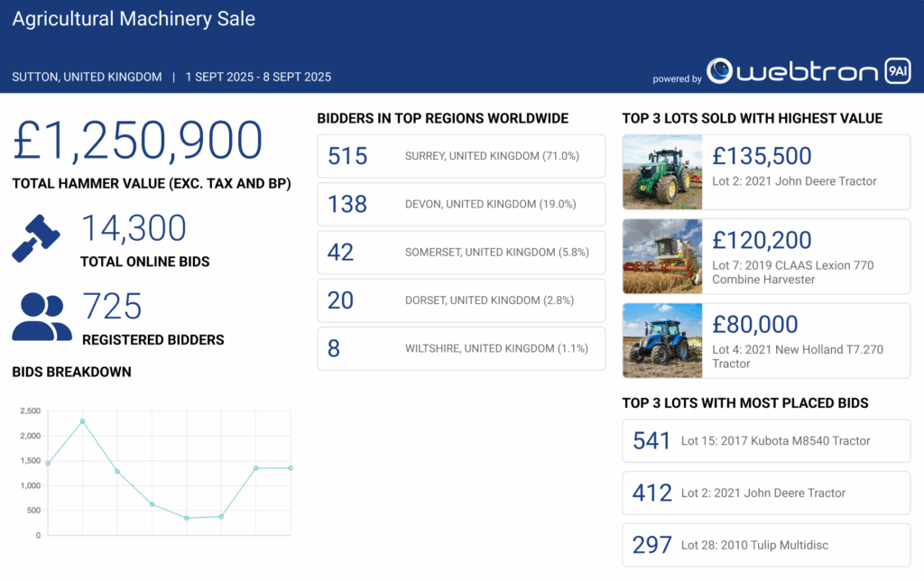Select the Surrey, United Kingdom region row
The height and width of the screenshot is (581, 924).
tap(461, 156)
